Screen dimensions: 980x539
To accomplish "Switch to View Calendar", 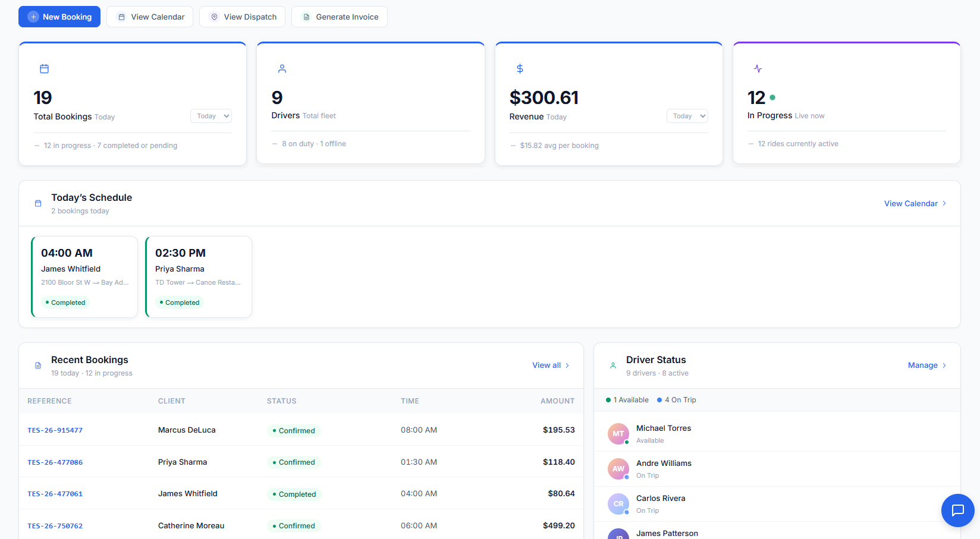I will [x=149, y=17].
